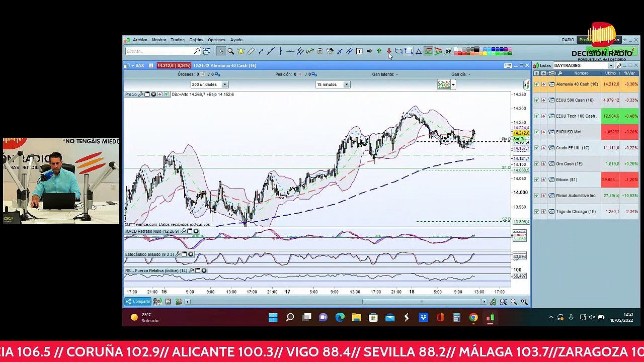Viewport: 644px width, 362px height.
Task: Select the horizontal line drawing tool
Action: point(290,51)
